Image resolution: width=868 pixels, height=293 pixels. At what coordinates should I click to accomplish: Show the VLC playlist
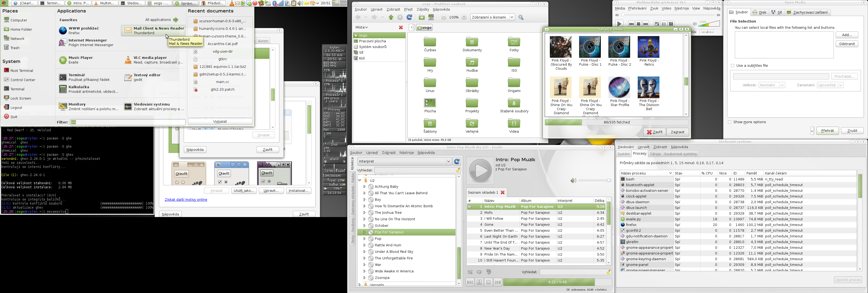click(x=664, y=24)
